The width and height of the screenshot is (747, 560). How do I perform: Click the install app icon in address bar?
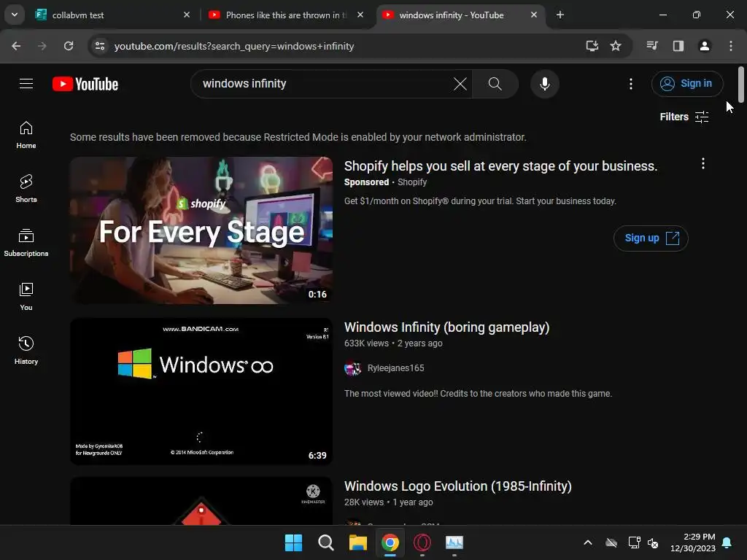point(592,46)
